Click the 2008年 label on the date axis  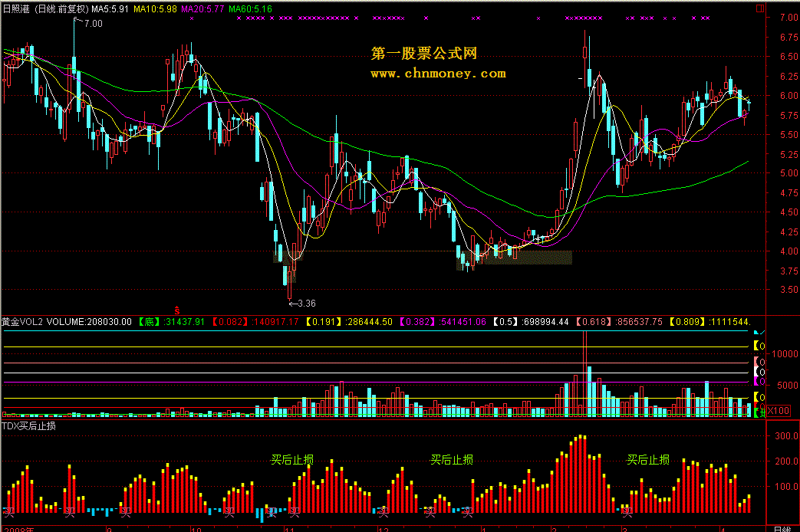pos(19,530)
